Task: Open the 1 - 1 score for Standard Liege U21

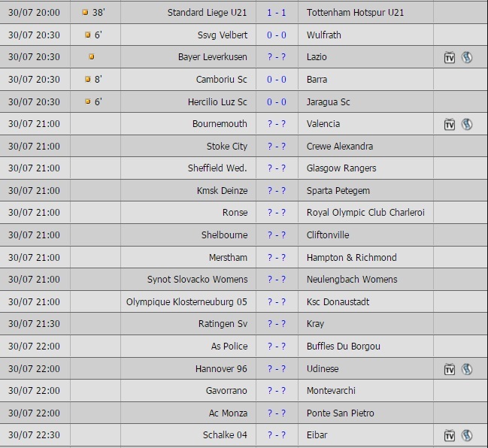Action: coord(277,13)
